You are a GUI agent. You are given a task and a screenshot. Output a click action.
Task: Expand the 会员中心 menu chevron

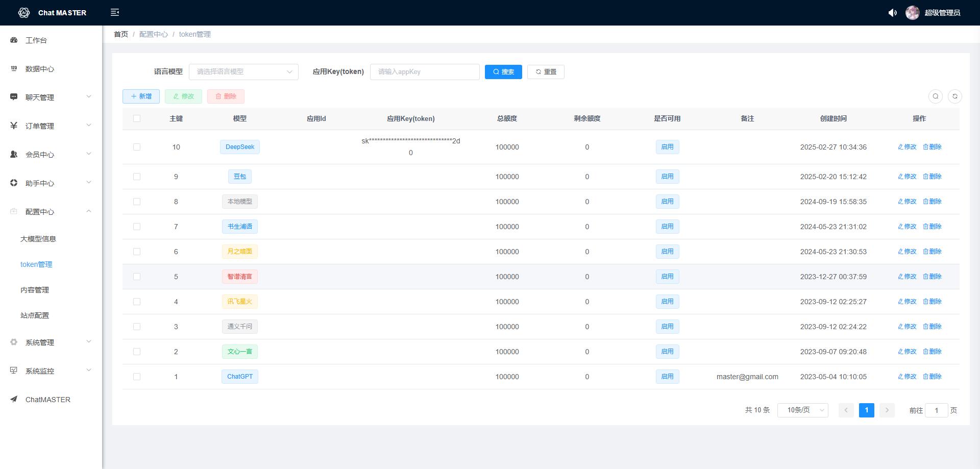[x=89, y=154]
